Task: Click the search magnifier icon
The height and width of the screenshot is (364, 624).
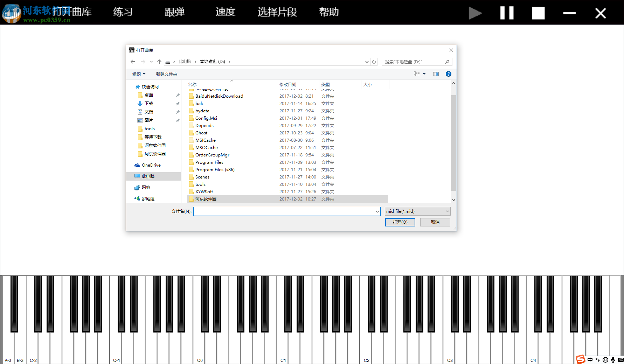Action: 447,62
